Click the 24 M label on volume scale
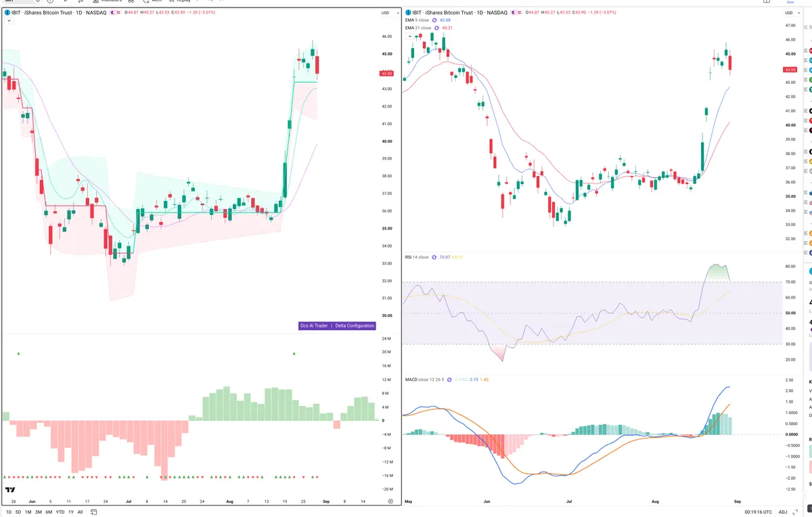 tap(387, 338)
